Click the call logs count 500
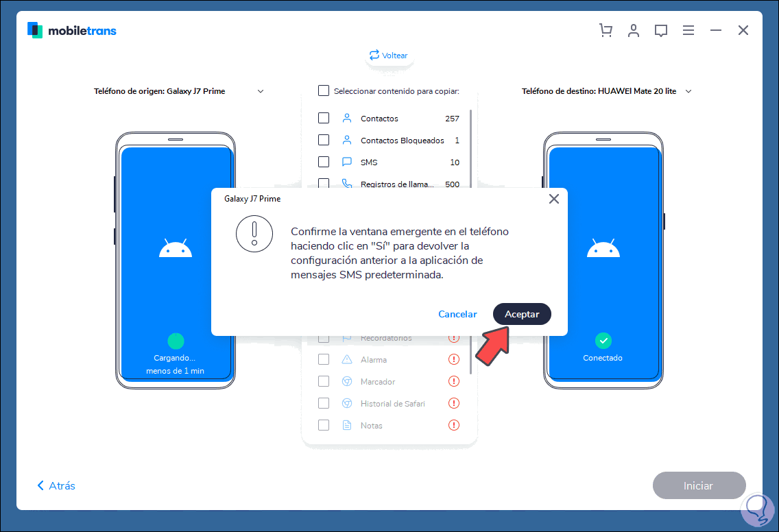The width and height of the screenshot is (779, 532). pos(452,184)
